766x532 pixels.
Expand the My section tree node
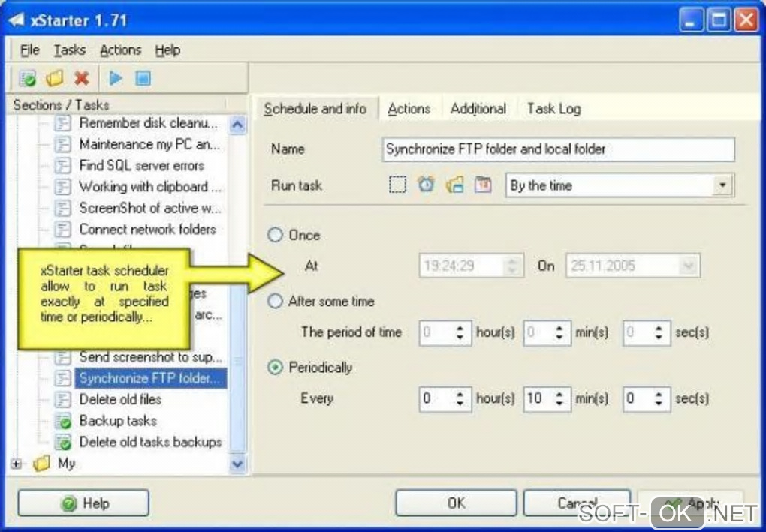point(16,464)
